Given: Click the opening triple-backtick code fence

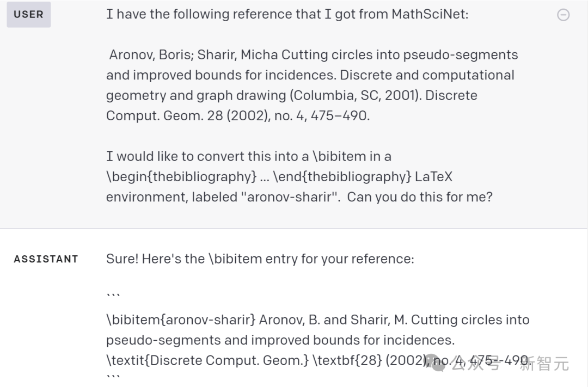Looking at the screenshot, I should click(113, 296).
